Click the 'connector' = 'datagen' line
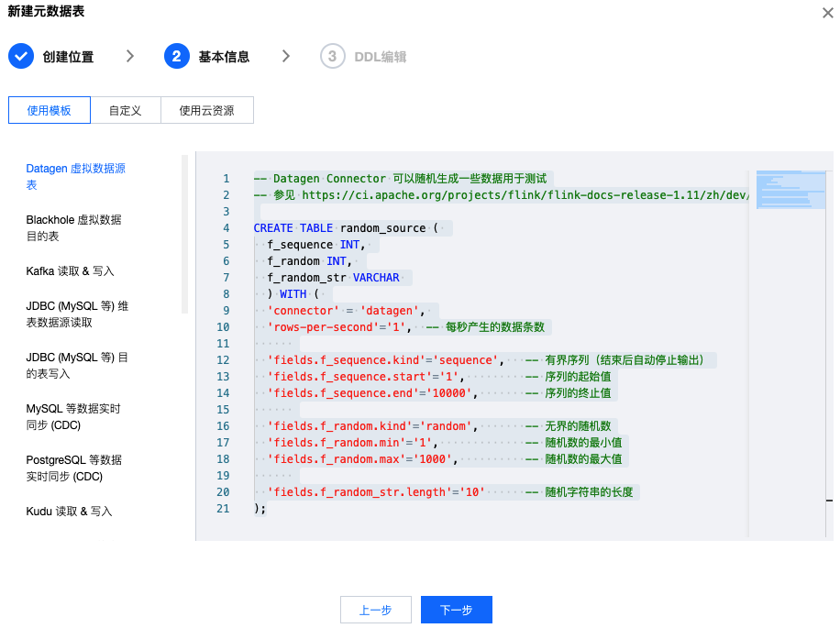 [x=346, y=311]
